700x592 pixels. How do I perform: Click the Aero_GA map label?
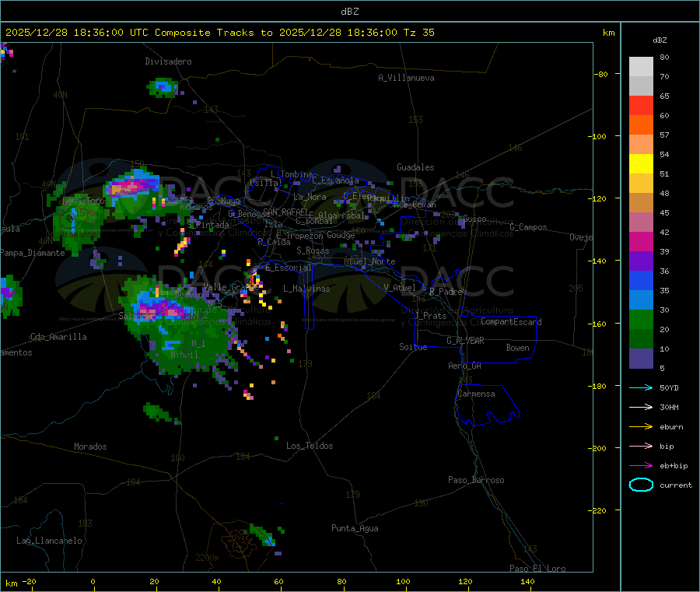465,366
